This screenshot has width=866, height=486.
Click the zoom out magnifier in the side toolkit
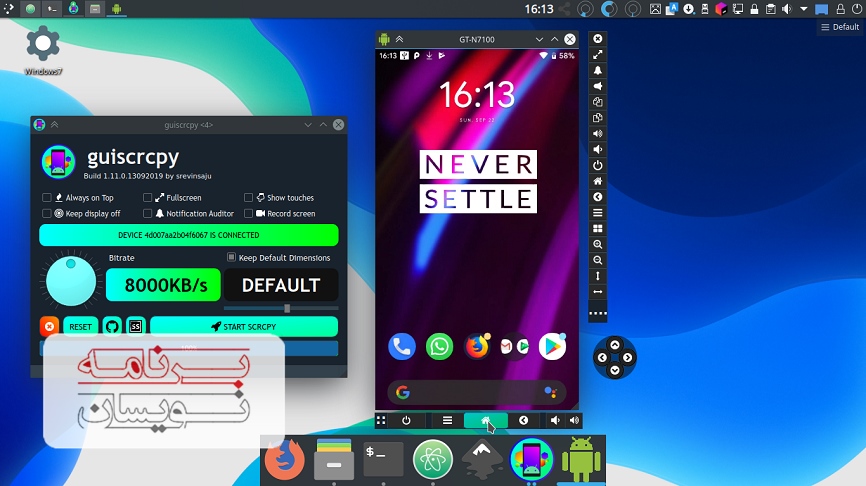point(598,260)
